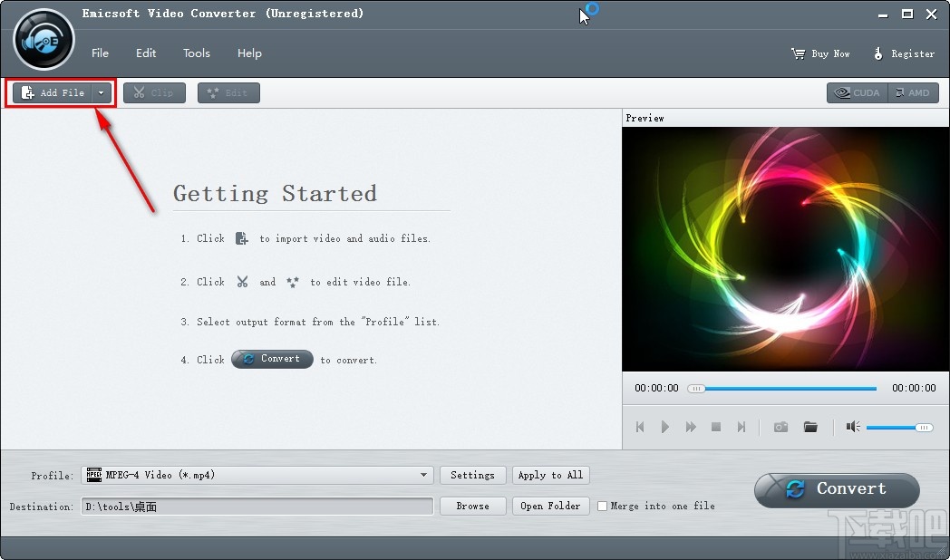
Task: Open snapshot folder icon
Action: [x=810, y=427]
